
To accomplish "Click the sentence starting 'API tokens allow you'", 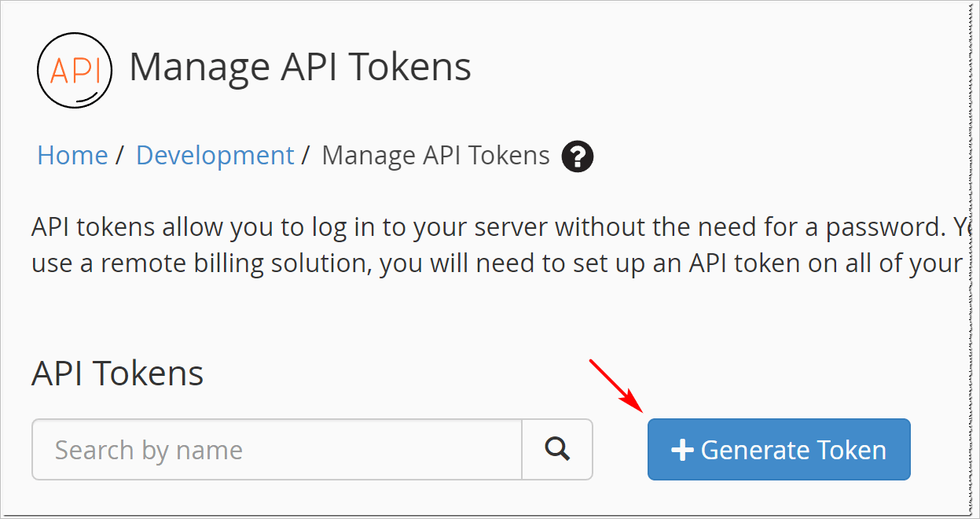I will click(x=497, y=228).
